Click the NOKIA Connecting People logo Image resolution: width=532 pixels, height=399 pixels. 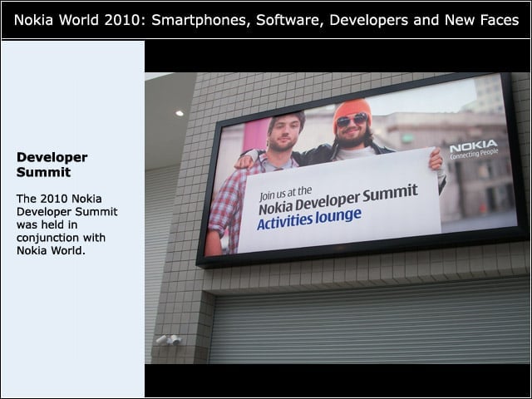(x=474, y=150)
